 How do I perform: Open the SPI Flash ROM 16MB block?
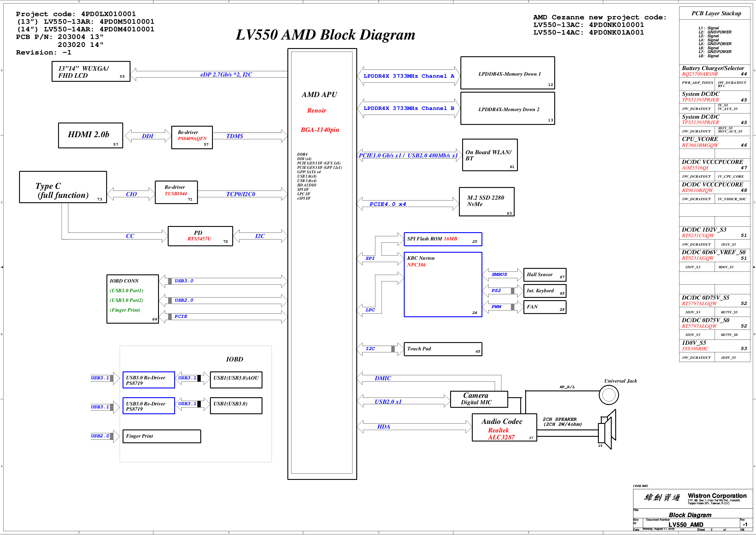click(443, 239)
